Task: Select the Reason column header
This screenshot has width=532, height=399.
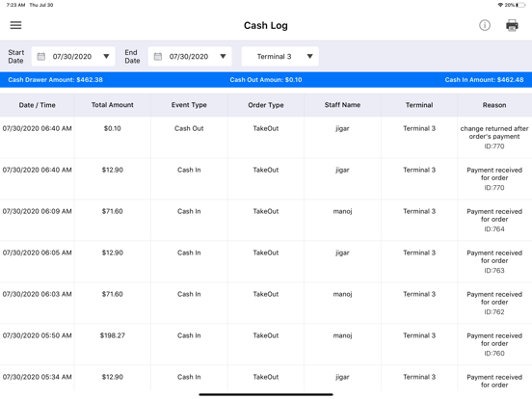Action: (x=494, y=105)
